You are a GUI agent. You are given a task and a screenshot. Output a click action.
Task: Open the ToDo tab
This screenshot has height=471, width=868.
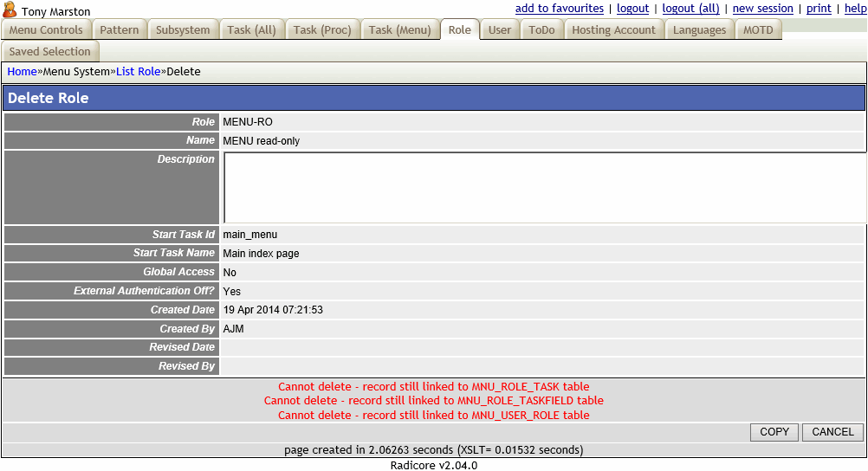tap(541, 30)
